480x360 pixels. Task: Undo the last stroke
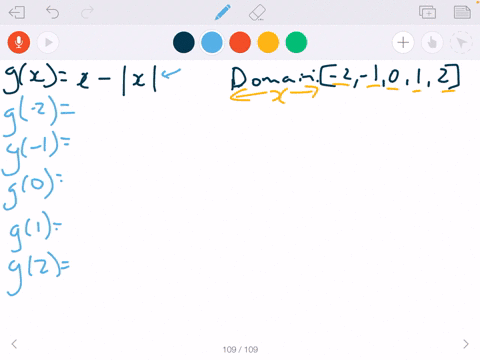[52, 13]
